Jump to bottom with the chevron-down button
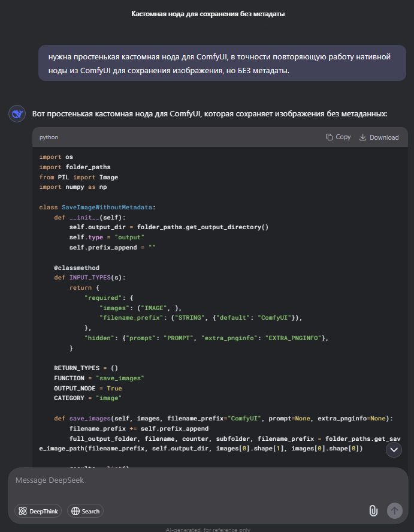 point(394,450)
